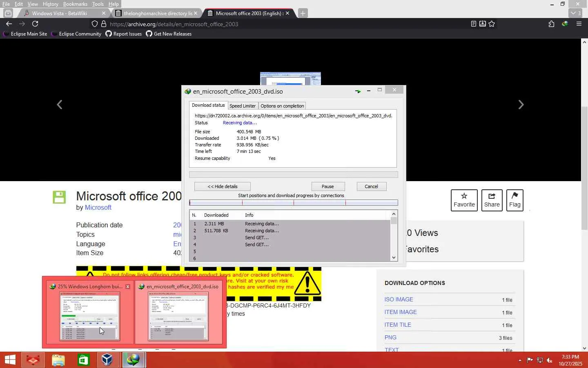Click the archive page vertical scrollbar thumb
588x368 pixels.
point(584,168)
